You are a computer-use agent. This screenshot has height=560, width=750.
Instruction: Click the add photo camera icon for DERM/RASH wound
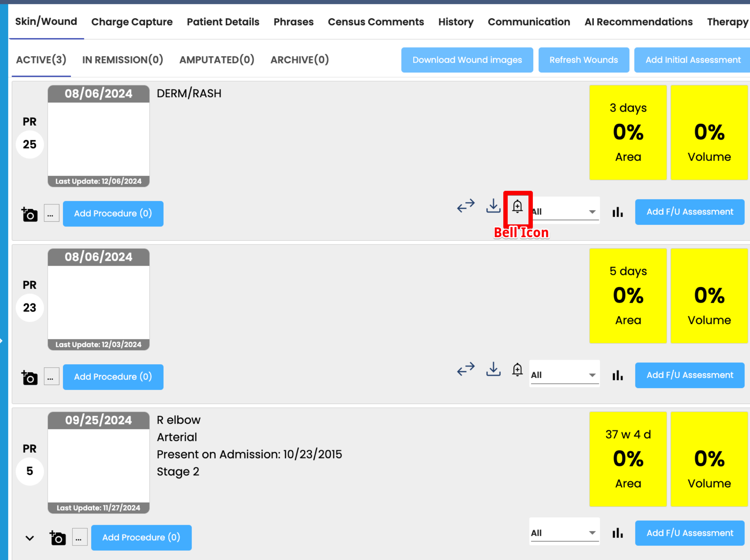click(x=29, y=214)
